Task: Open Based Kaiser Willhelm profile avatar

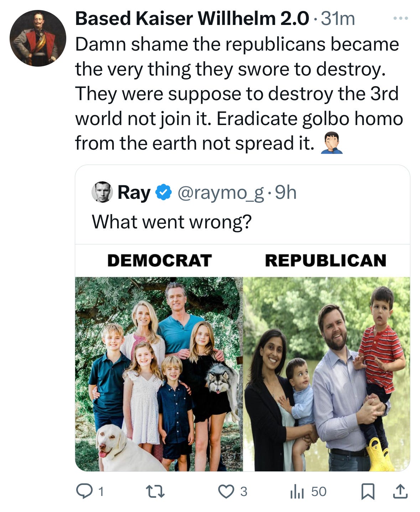Action: (38, 38)
